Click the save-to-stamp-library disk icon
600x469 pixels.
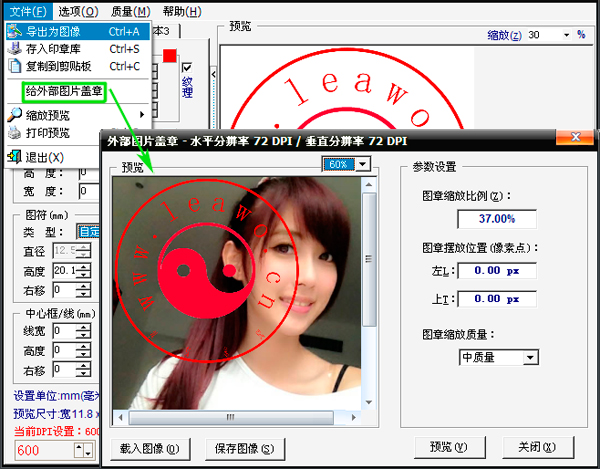pos(15,49)
